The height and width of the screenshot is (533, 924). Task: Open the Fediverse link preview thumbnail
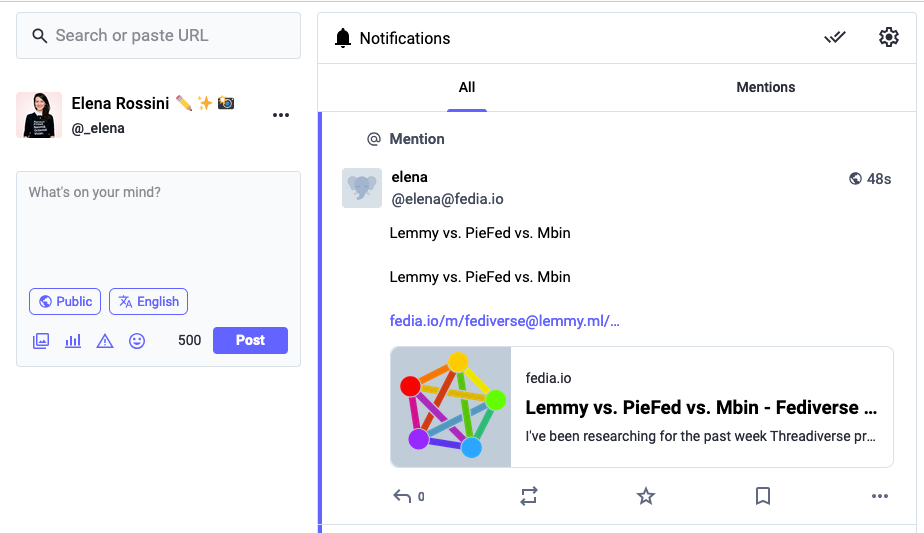(451, 407)
